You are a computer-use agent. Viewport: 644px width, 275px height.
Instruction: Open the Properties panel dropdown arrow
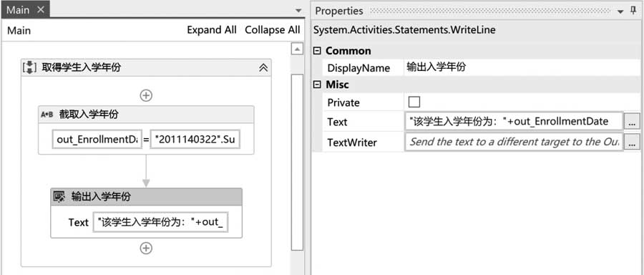pos(620,12)
